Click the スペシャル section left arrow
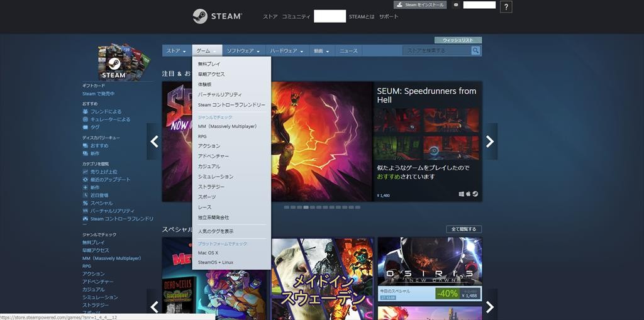Image resolution: width=644 pixels, height=320 pixels. (155, 306)
